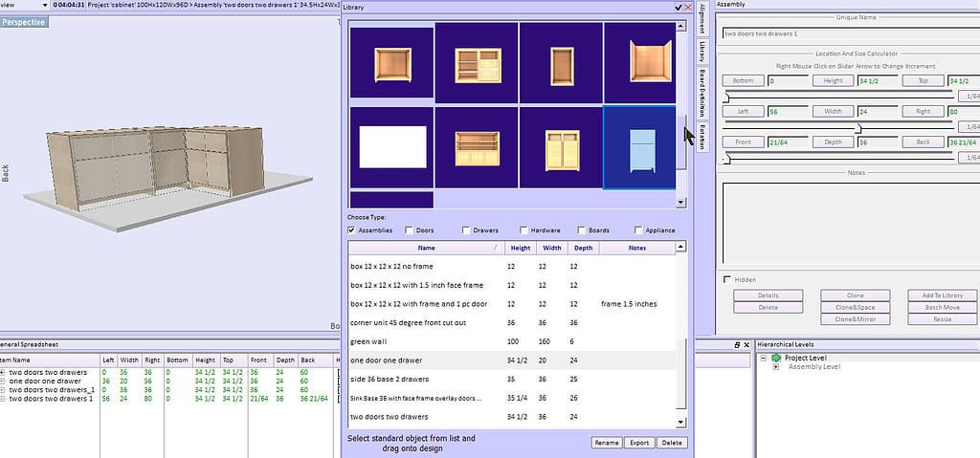The image size is (980, 458).
Task: Uncheck the Assemblies type checkbox
Action: [351, 230]
